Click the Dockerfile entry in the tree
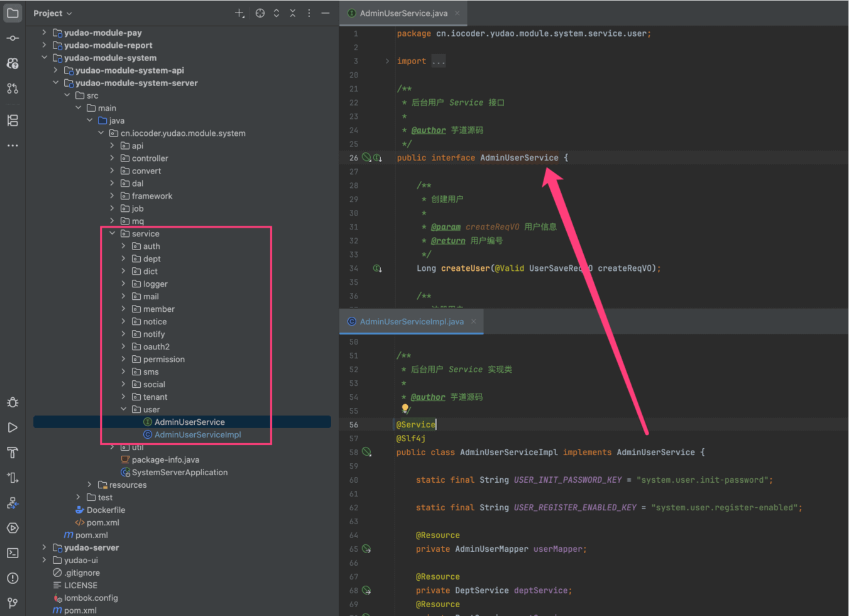The image size is (849, 616). pyautogui.click(x=106, y=510)
